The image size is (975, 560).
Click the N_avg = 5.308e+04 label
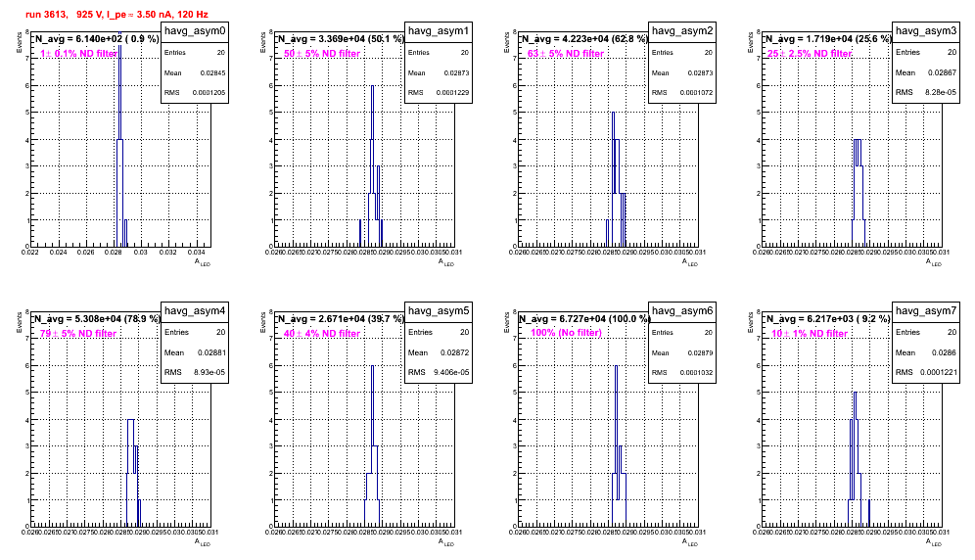[x=97, y=319]
